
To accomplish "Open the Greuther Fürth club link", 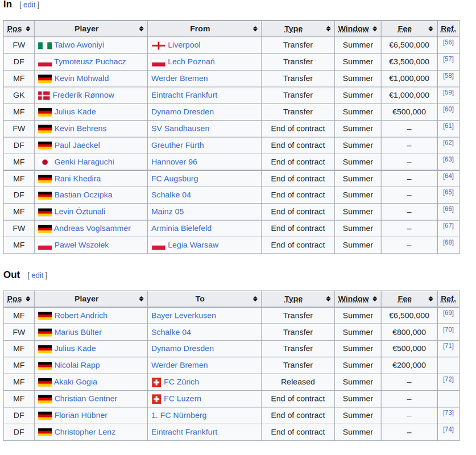I will coord(177,145).
